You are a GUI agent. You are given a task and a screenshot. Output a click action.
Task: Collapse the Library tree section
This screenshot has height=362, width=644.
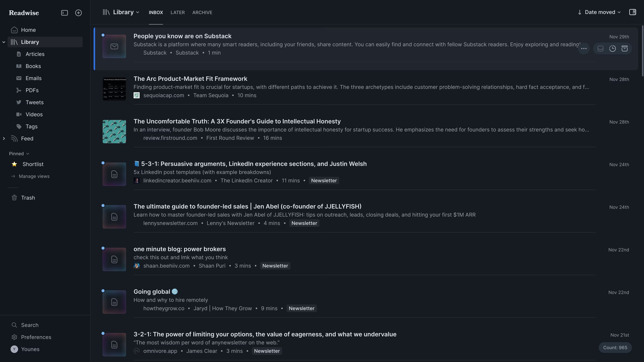4,42
